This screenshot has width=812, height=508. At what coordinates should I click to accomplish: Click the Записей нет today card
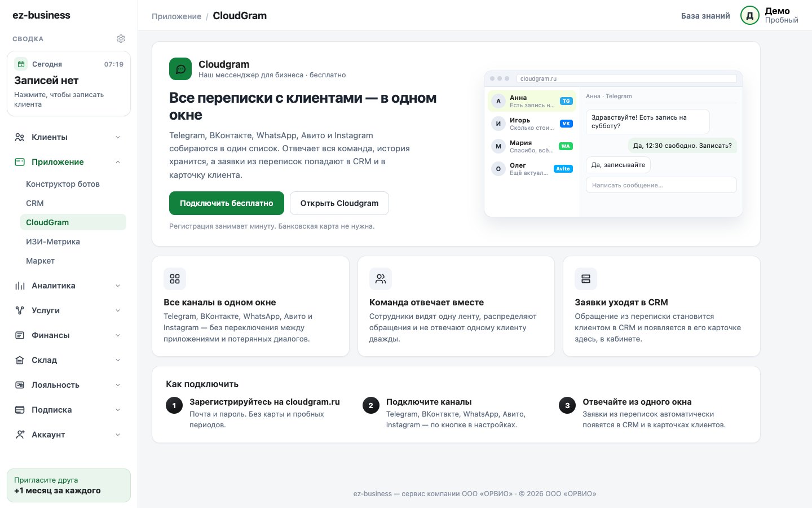69,84
